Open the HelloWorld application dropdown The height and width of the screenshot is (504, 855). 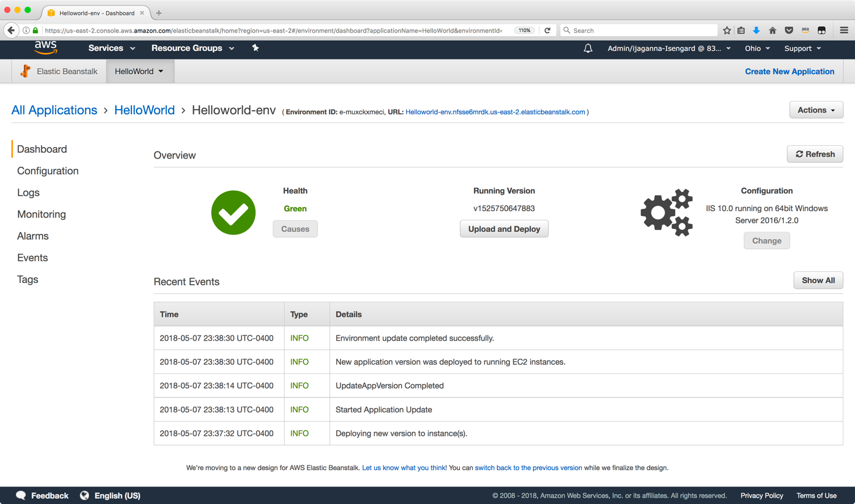[139, 71]
